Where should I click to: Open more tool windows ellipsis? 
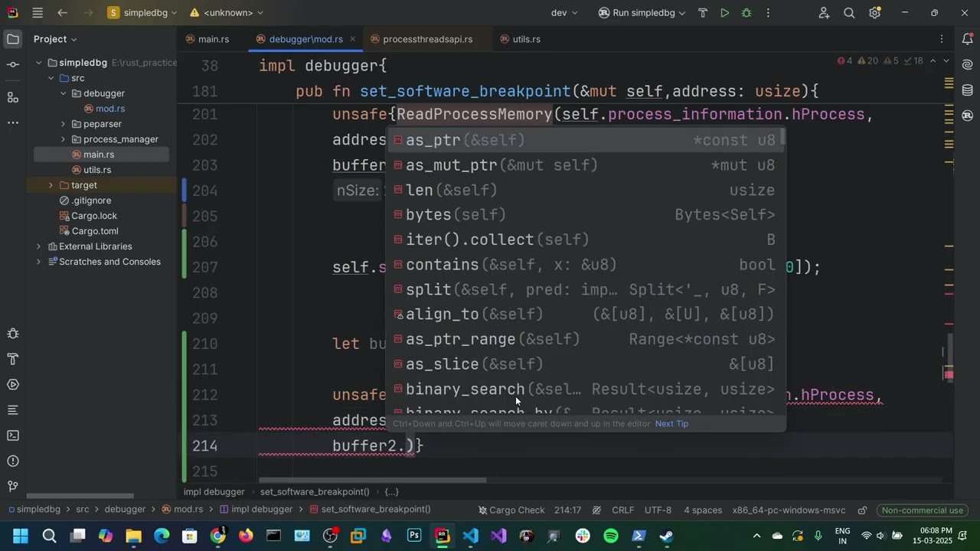pos(13,122)
